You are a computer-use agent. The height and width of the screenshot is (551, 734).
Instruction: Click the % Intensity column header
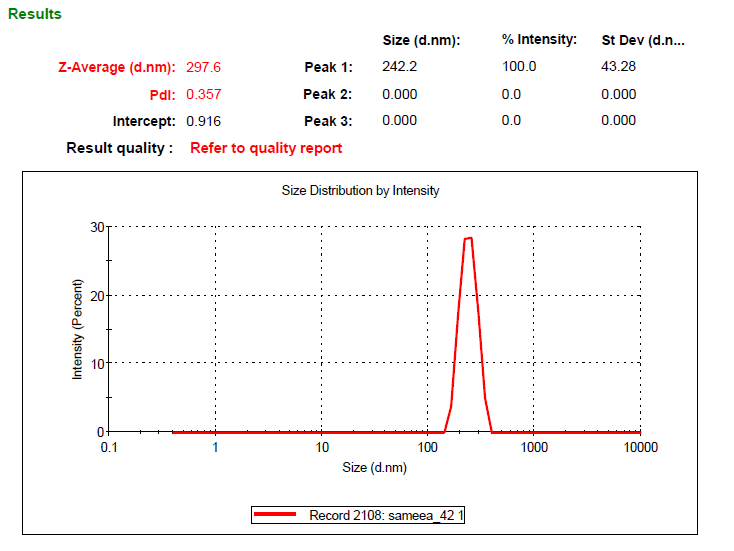[539, 40]
